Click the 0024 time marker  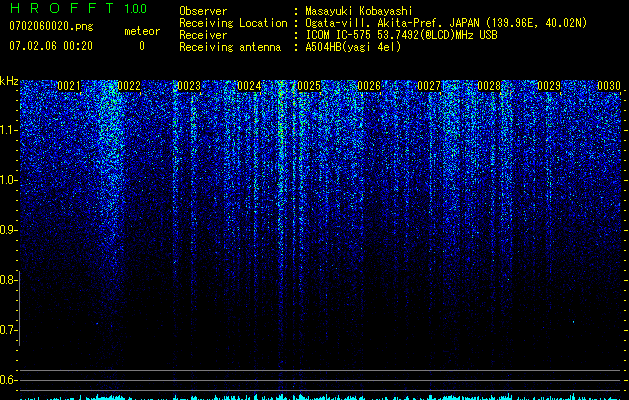(x=249, y=86)
